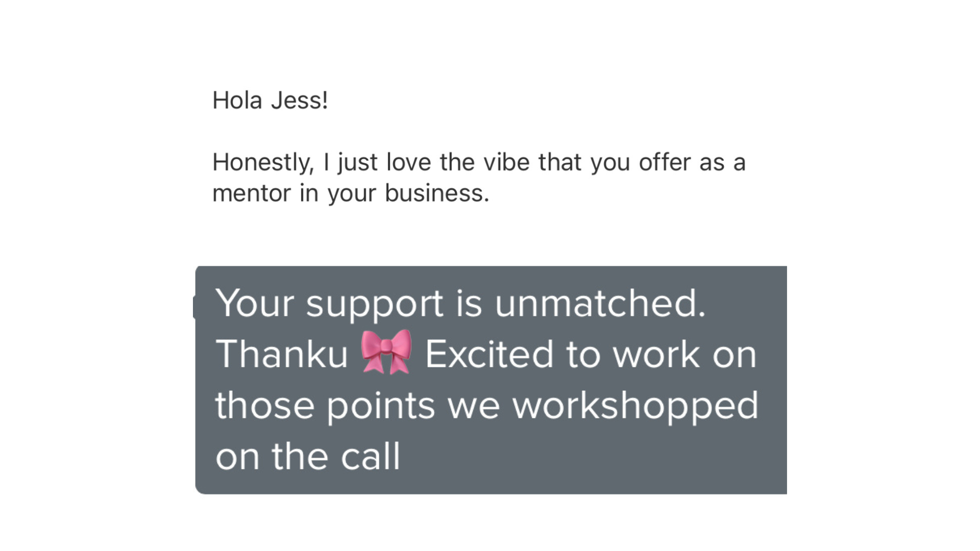Viewport: 980px width, 551px height.
Task: Select the word "Excited" after the bow emoji
Action: pos(489,354)
